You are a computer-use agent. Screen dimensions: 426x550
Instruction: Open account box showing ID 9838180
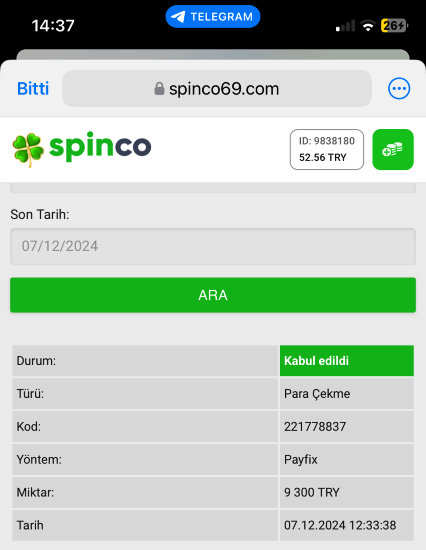(327, 149)
